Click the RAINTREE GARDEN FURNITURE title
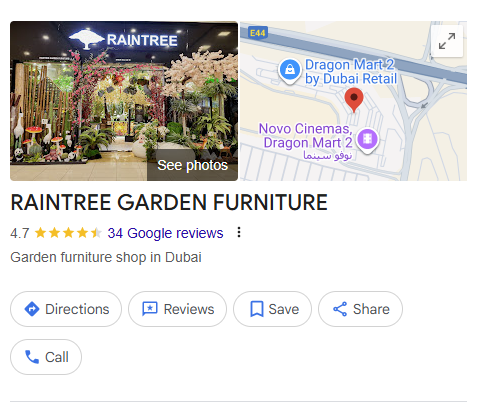477x403 pixels. (x=169, y=202)
